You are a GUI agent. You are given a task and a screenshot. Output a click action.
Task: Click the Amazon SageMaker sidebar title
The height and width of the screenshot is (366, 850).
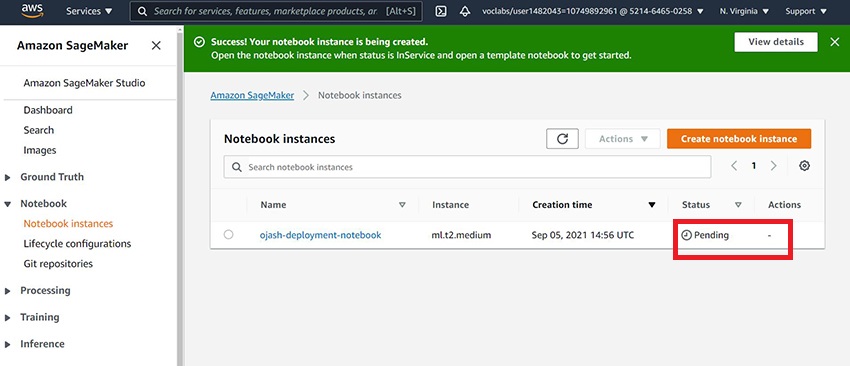click(x=73, y=46)
